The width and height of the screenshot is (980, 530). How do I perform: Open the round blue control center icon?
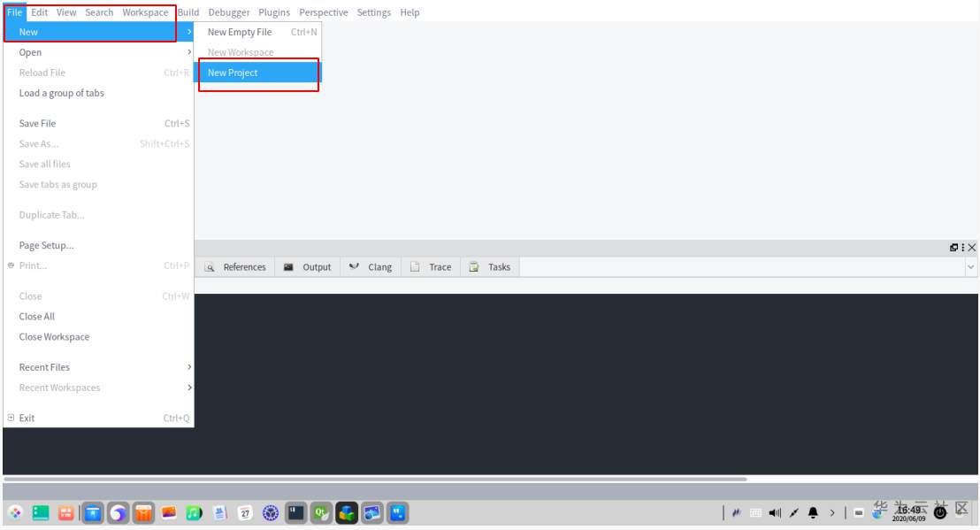[x=271, y=513]
